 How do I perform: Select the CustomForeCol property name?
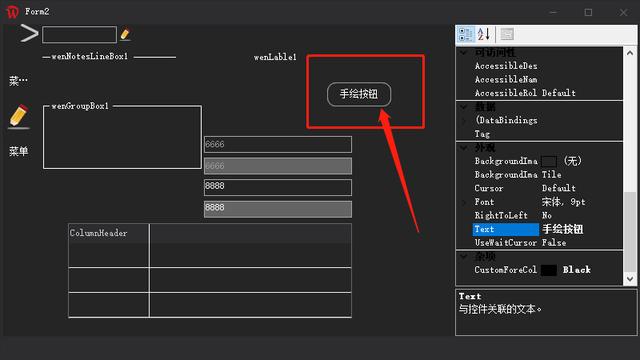(506, 270)
